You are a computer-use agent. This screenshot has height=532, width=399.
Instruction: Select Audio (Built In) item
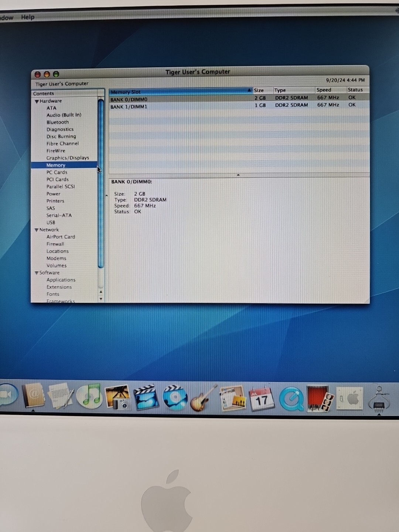pyautogui.click(x=64, y=115)
